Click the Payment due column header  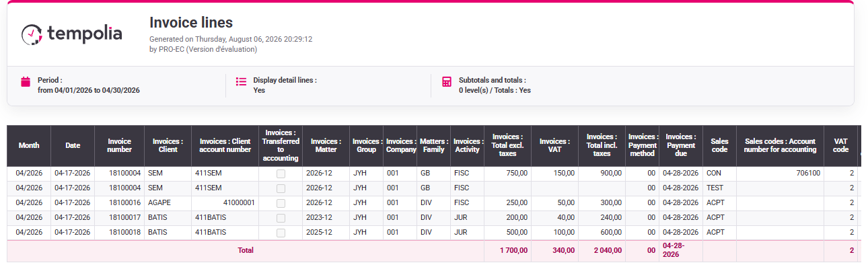[x=680, y=145]
